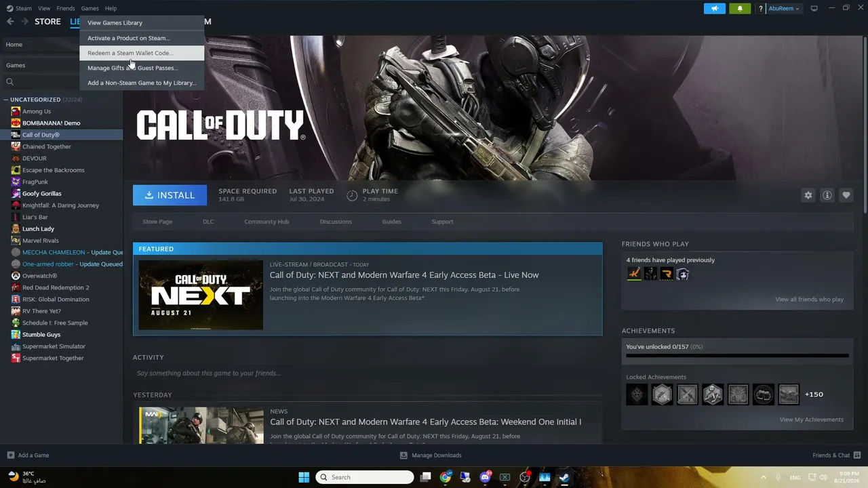Click the first locked achievement icon
Viewport: 868px width, 488px height.
[x=637, y=394]
